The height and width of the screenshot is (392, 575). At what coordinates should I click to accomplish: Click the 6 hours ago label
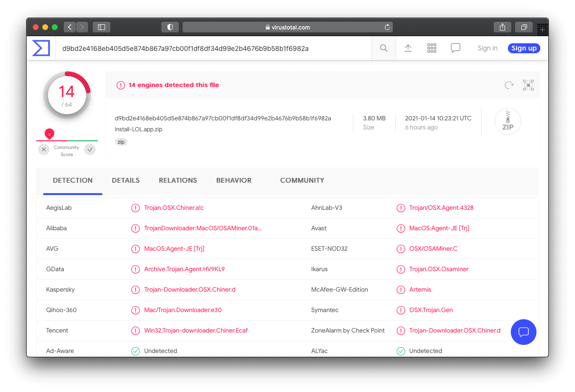click(x=421, y=127)
